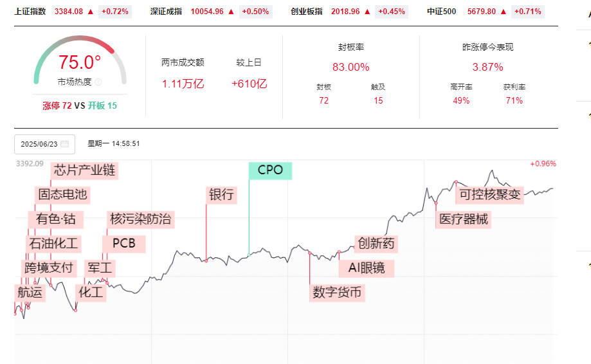The height and width of the screenshot is (364, 591).
Task: Open the 固态电池 sector tag
Action: point(62,195)
